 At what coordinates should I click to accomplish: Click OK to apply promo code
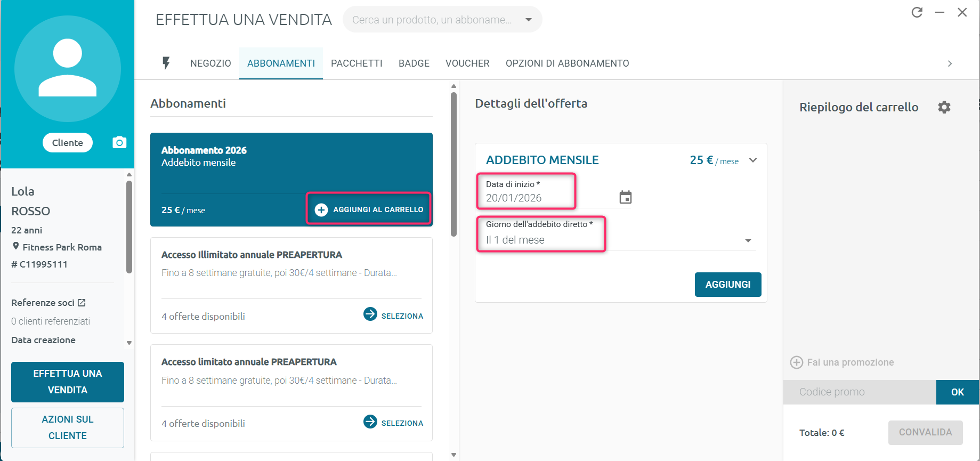[x=958, y=392]
